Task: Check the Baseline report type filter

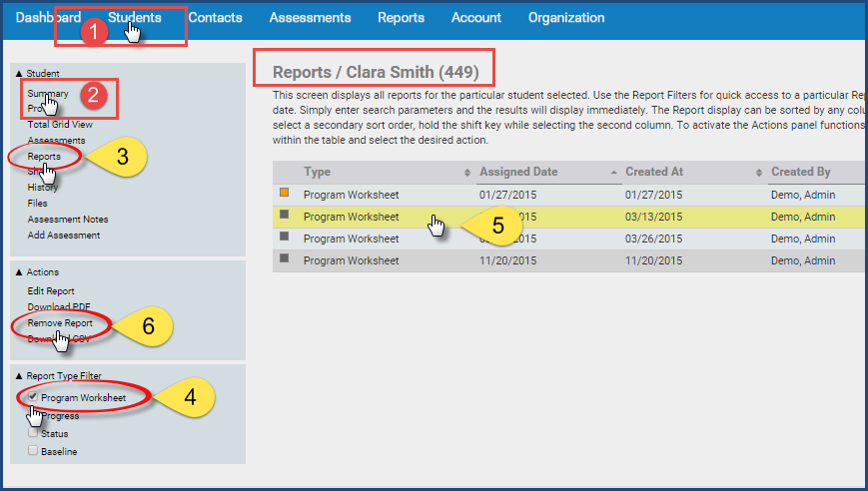Action: coord(33,452)
